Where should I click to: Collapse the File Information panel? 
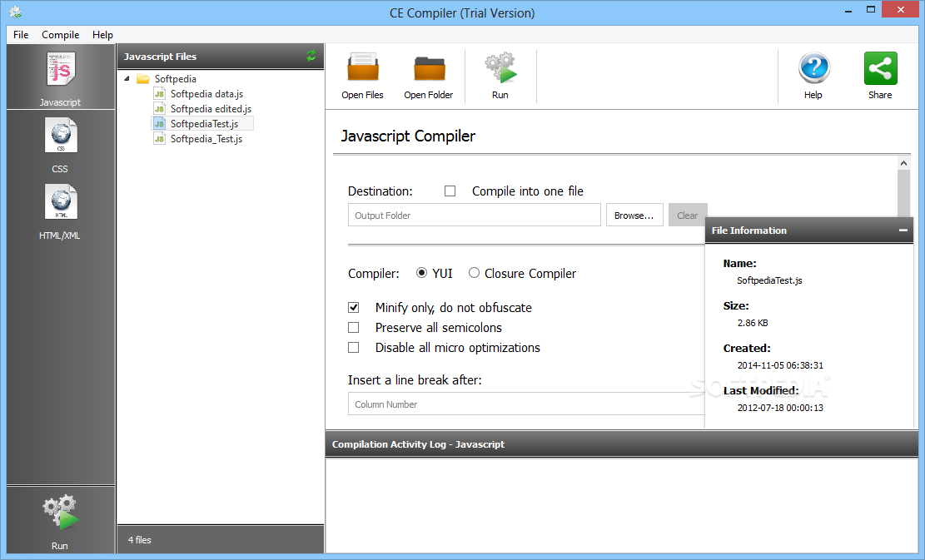tap(903, 230)
